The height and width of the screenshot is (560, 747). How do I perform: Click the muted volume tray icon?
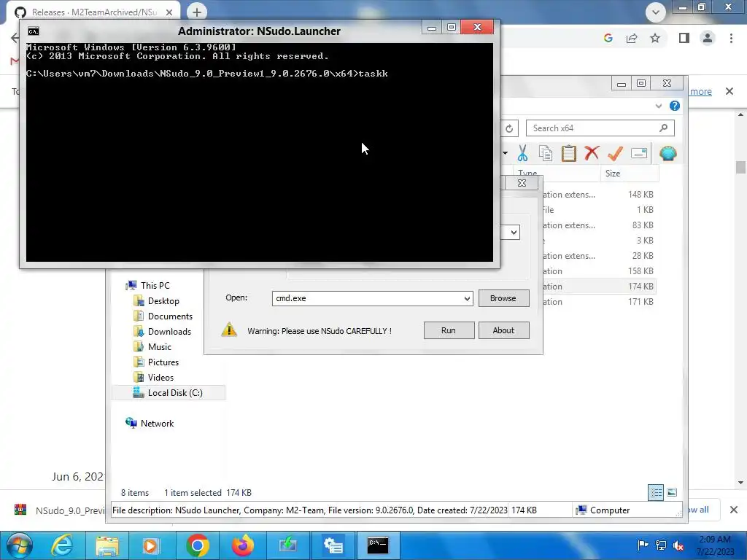pyautogui.click(x=678, y=545)
